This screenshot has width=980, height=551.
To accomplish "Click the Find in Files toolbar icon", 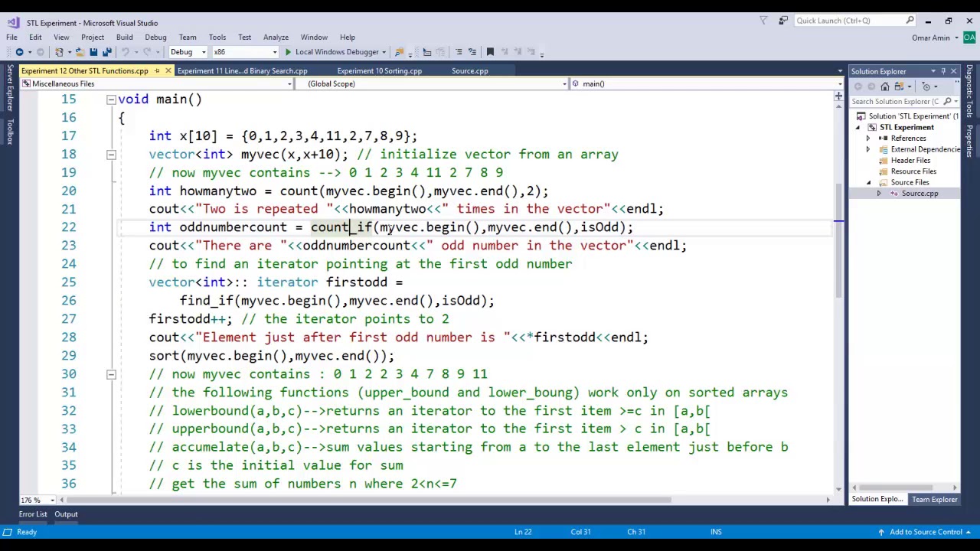I will [399, 52].
